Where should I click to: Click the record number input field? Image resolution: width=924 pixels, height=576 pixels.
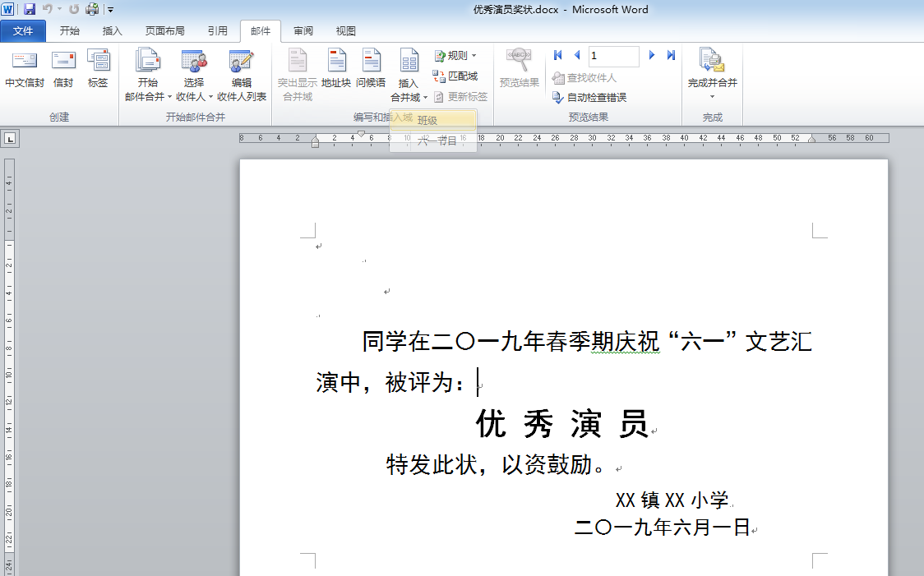[x=613, y=56]
